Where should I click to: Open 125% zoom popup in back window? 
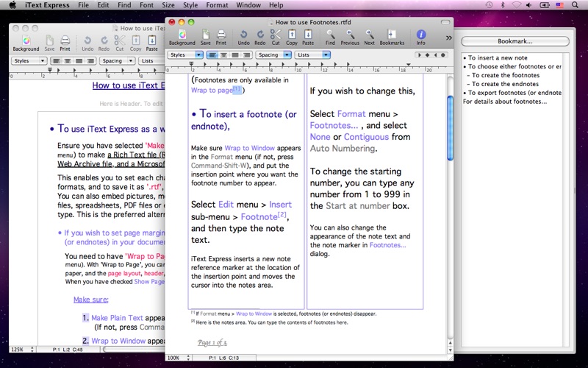[x=23, y=349]
